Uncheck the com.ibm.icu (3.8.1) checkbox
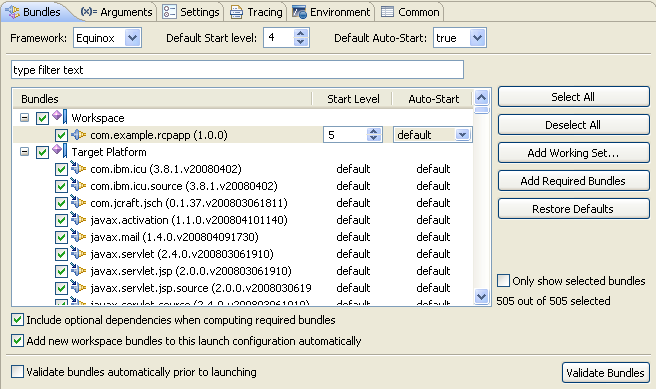This screenshot has height=389, width=656. point(61,169)
